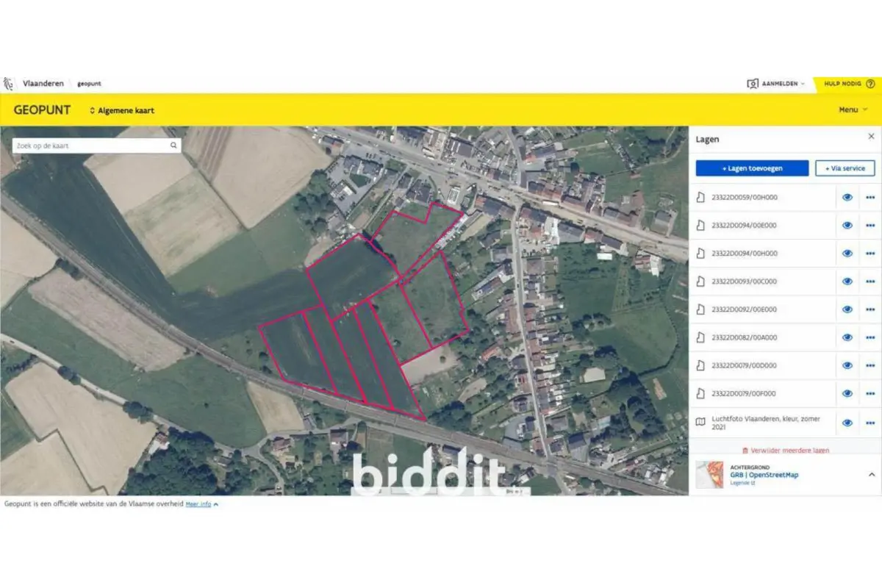Open the Aanmelden dropdown
This screenshot has height=588, width=882.
[775, 84]
